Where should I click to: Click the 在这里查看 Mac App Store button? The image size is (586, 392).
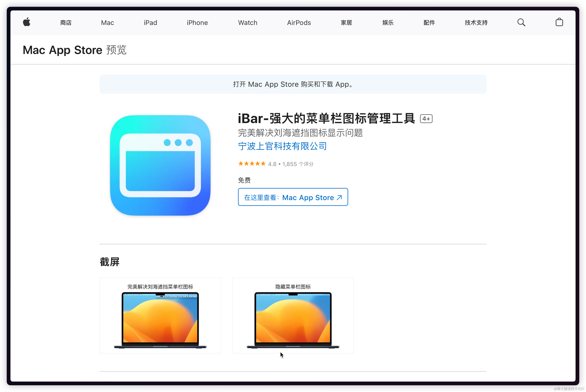pyautogui.click(x=293, y=197)
